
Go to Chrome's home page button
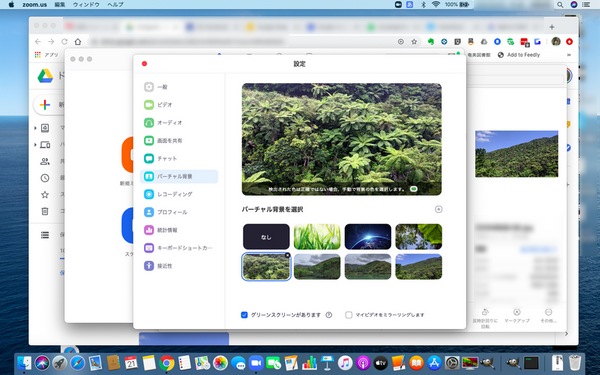[x=78, y=42]
